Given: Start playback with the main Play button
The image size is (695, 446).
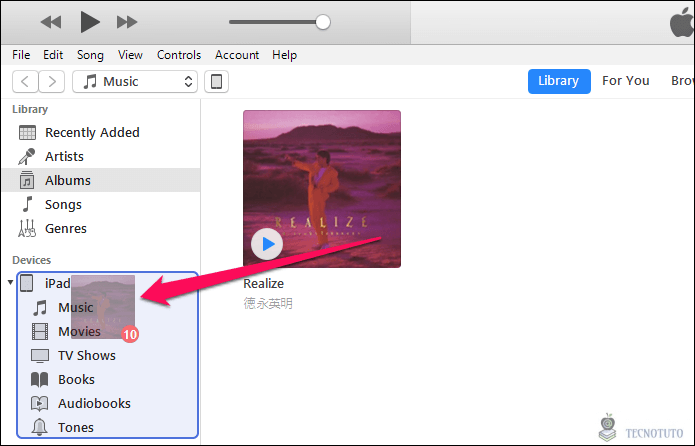Looking at the screenshot, I should tap(90, 22).
